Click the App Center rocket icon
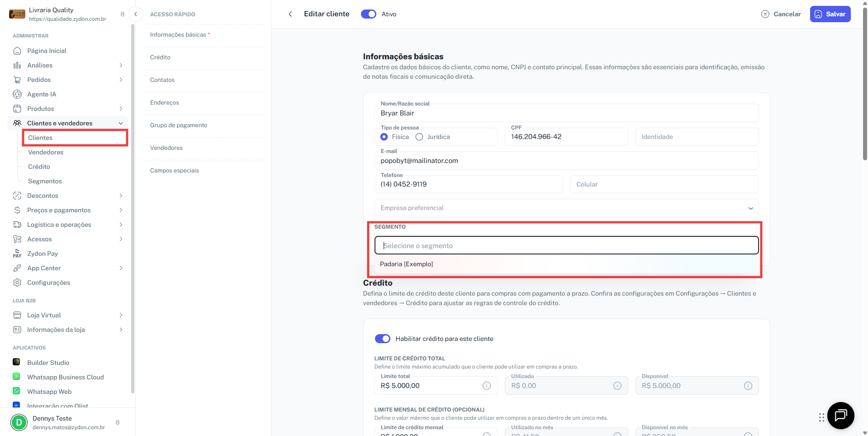Image resolution: width=868 pixels, height=436 pixels. (x=17, y=268)
